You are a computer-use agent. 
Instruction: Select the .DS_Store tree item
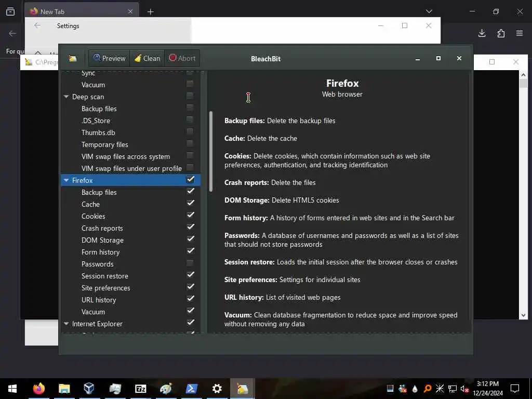click(x=96, y=121)
